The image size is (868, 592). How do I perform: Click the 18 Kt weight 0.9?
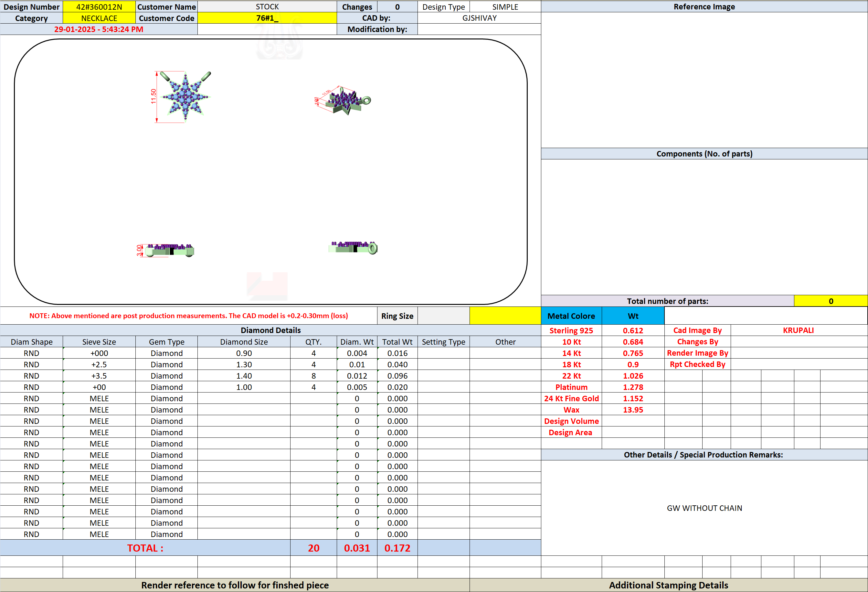633,364
